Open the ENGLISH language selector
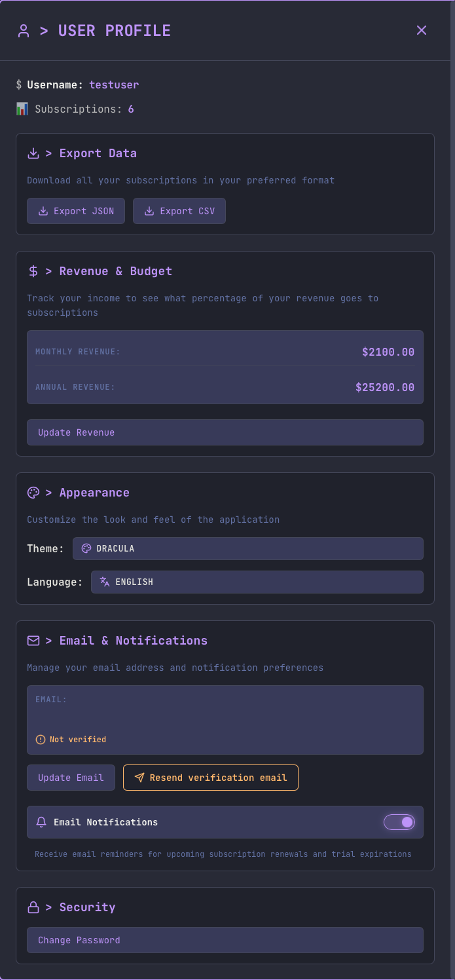 pyautogui.click(x=257, y=582)
